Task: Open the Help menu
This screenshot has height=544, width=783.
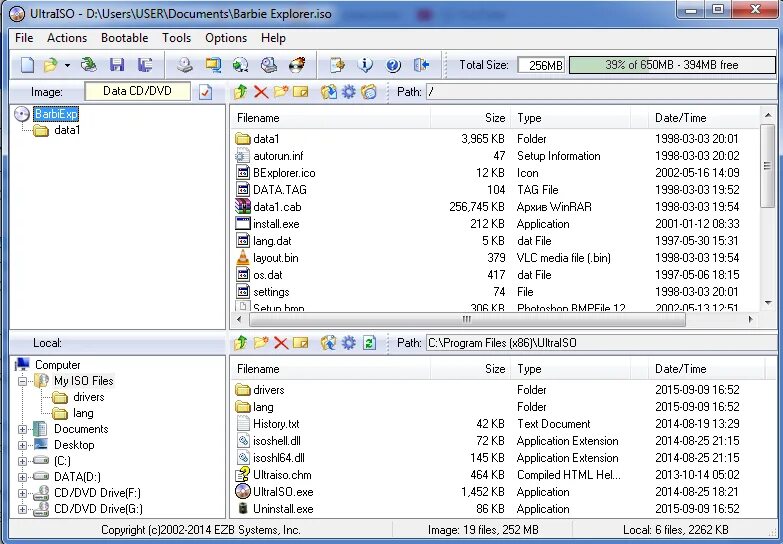Action: click(273, 38)
